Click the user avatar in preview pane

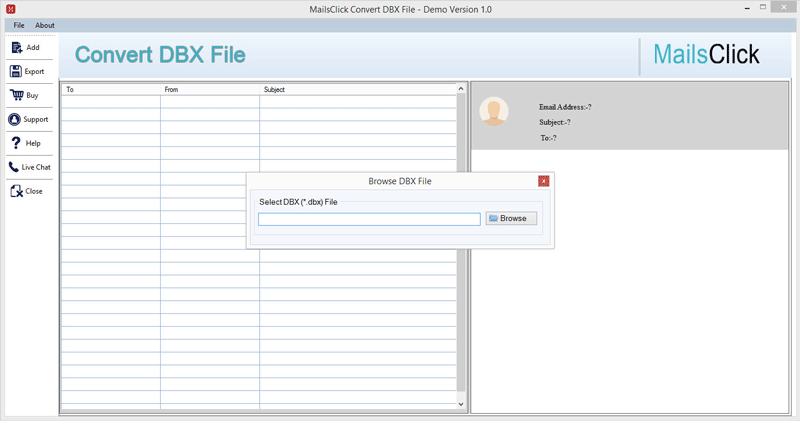tap(494, 111)
